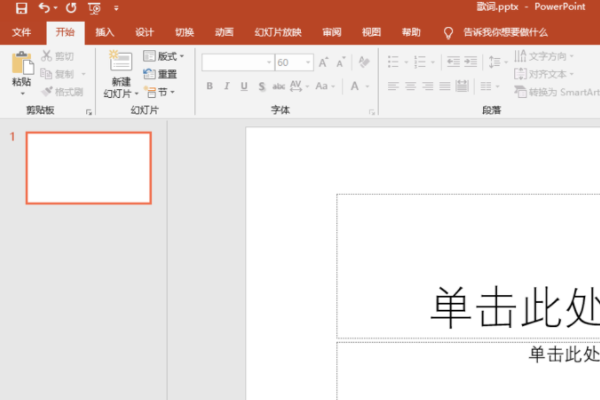Open 对齐文本 align text dropdown
The height and width of the screenshot is (400, 600).
click(544, 74)
